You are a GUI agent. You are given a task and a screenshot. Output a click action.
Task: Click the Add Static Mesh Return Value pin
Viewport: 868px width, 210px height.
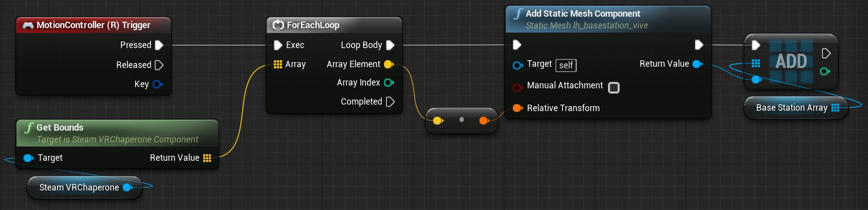click(x=697, y=64)
